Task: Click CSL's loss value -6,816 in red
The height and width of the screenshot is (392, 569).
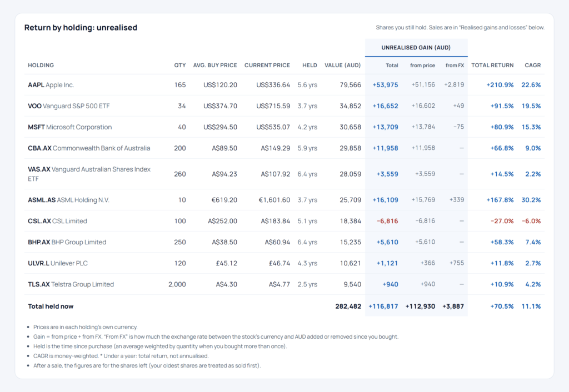Action: [387, 221]
